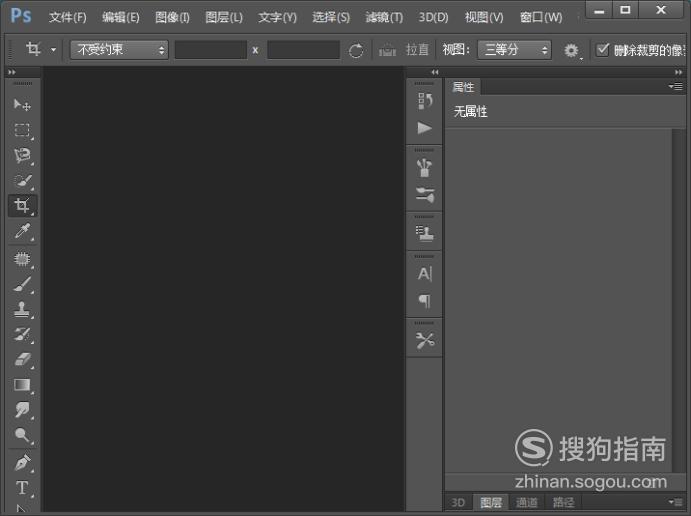Switch to the 3D tab
691x516 pixels.
(x=458, y=502)
